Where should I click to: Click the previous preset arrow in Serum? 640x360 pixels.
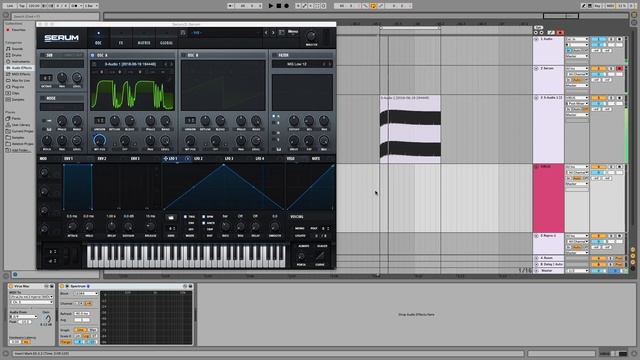click(266, 33)
